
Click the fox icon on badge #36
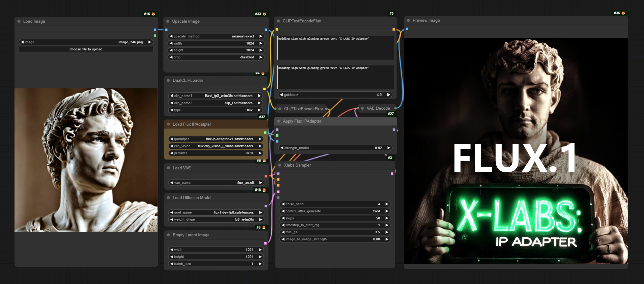[624, 13]
